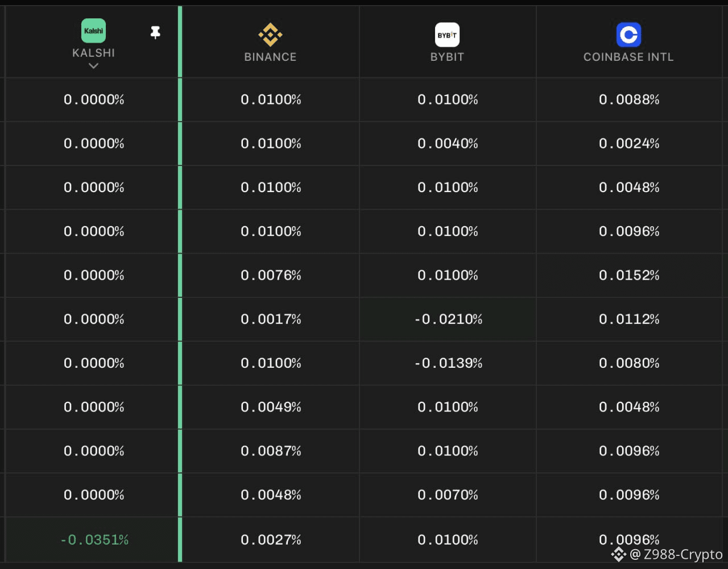Screen dimensions: 728x569
Task: Click the 0.0088% Coinbase Intl cell
Action: (629, 100)
